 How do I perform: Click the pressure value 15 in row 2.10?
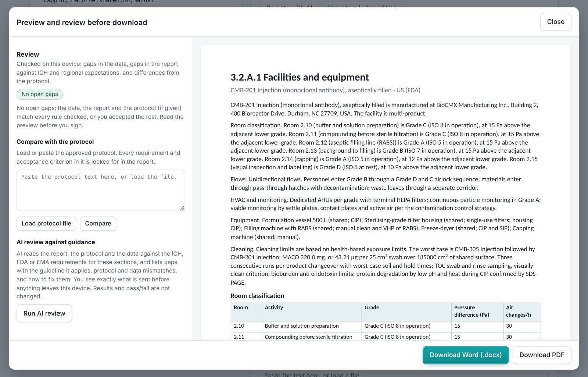[477, 326]
